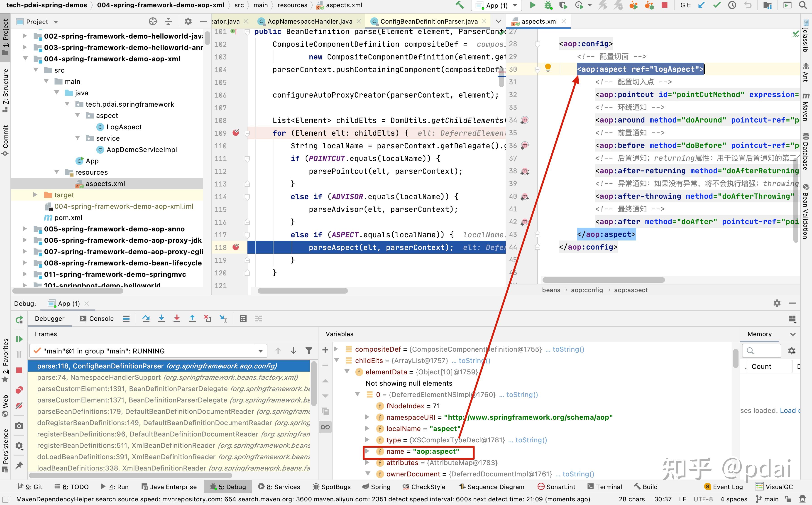Viewport: 812px width, 505px height.
Task: Click Step Into debugger button
Action: pyautogui.click(x=161, y=318)
